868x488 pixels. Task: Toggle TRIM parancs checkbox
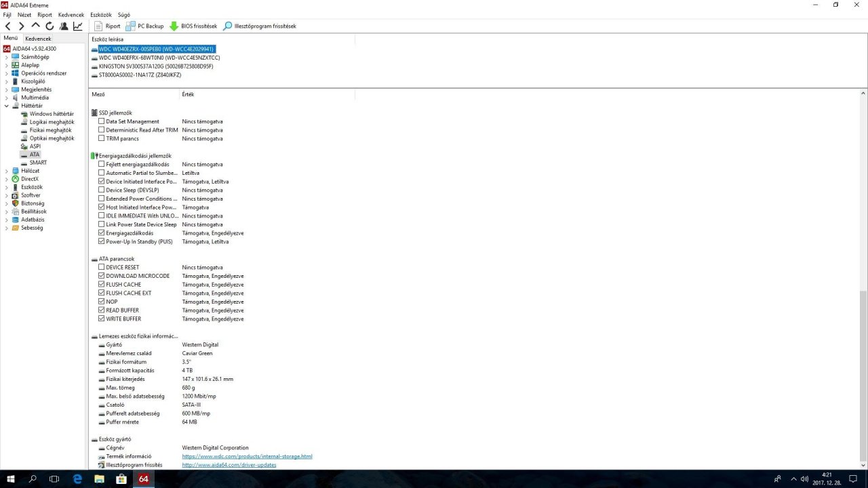coord(102,138)
